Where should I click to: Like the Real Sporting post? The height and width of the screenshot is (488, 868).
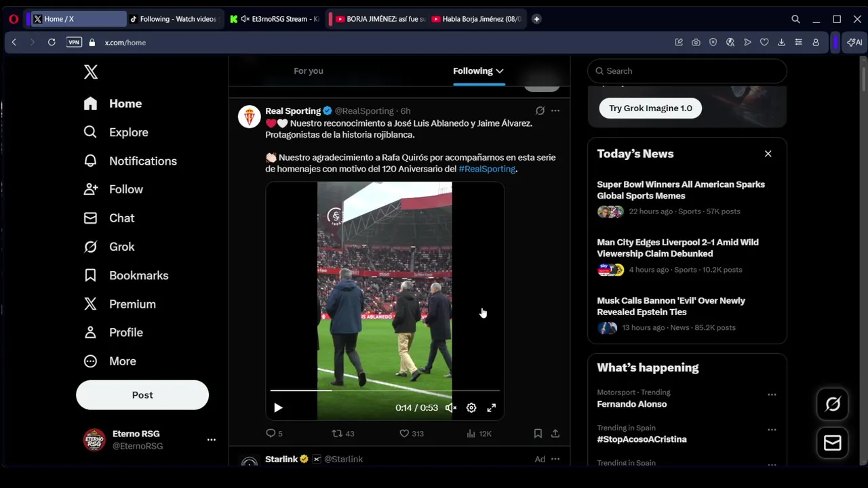(x=411, y=433)
